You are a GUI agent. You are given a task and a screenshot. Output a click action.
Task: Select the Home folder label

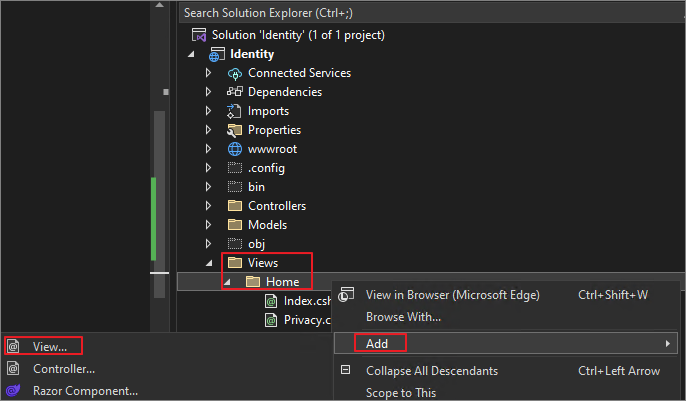point(283,282)
